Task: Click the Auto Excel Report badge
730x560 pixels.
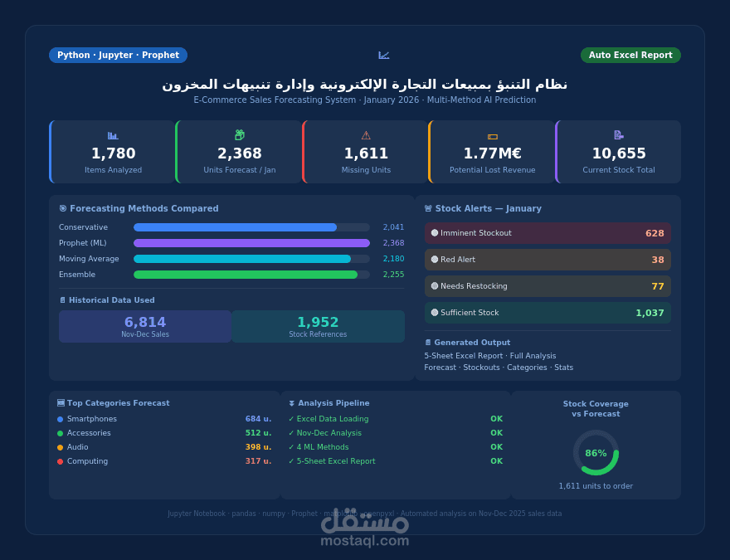Action: 630,55
